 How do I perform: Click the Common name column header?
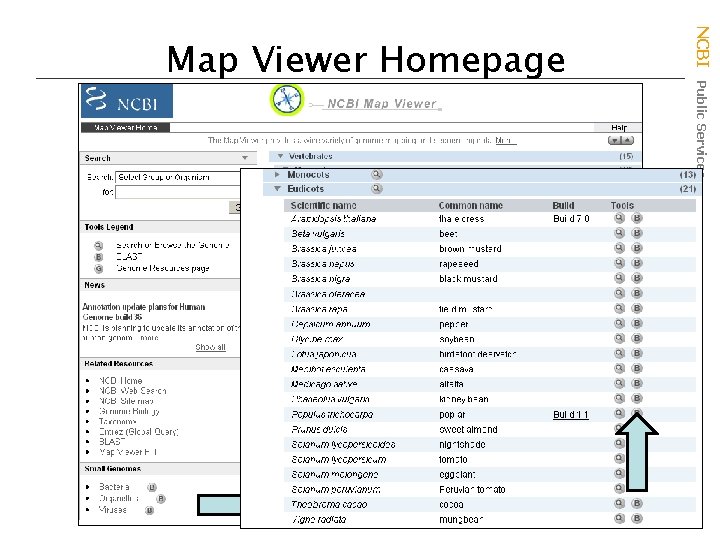click(471, 206)
